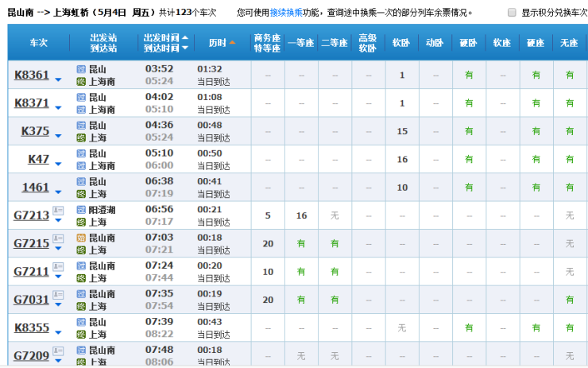Expand stops for train 1461
The height and width of the screenshot is (368, 588).
point(58,192)
